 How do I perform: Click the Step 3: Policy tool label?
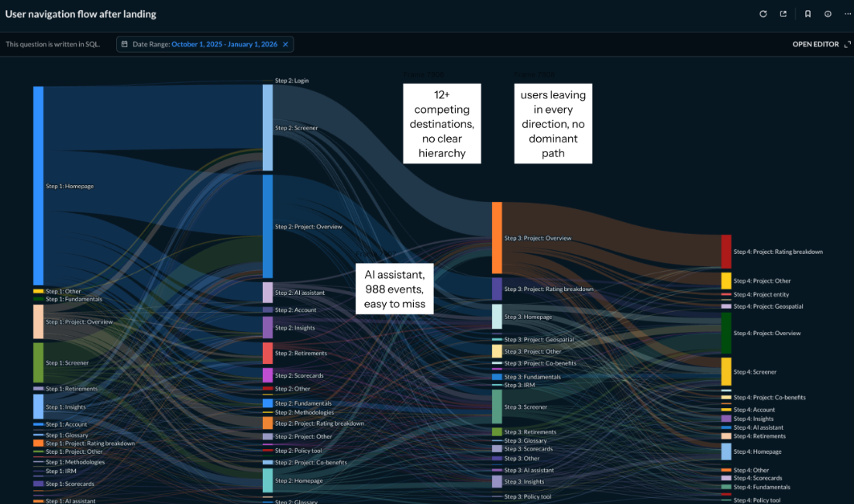point(527,496)
